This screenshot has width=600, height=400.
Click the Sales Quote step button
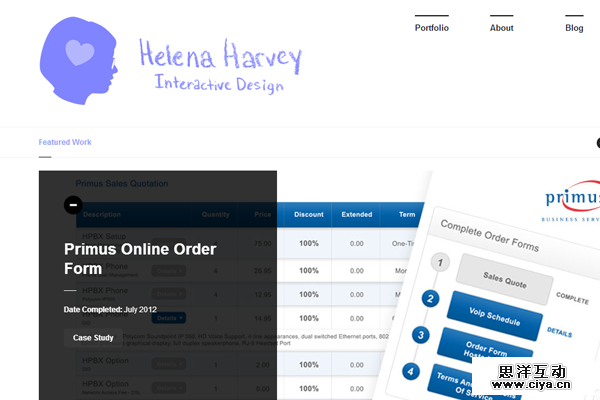tap(505, 279)
